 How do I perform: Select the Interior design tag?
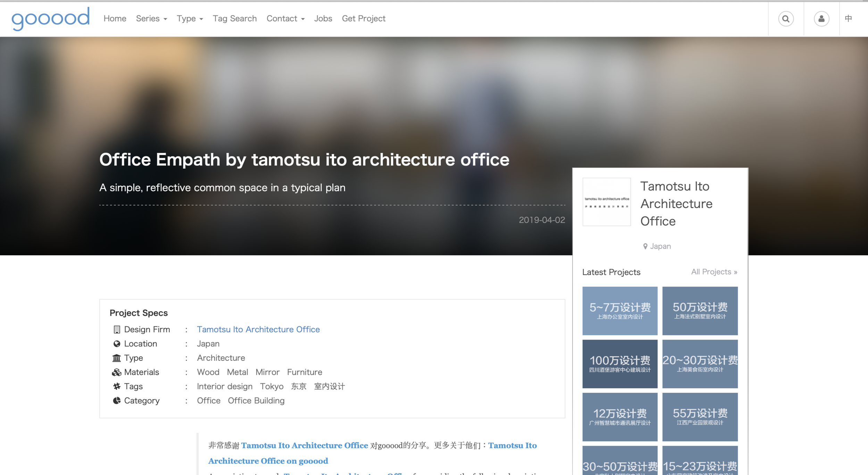point(225,386)
